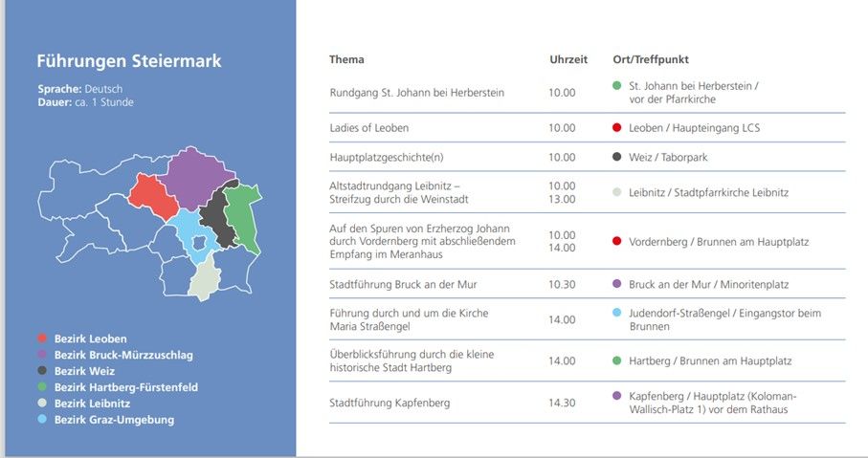Click the 10.30 time for Bruck an der Mur
Viewport: 868px width, 458px height.
pos(562,284)
